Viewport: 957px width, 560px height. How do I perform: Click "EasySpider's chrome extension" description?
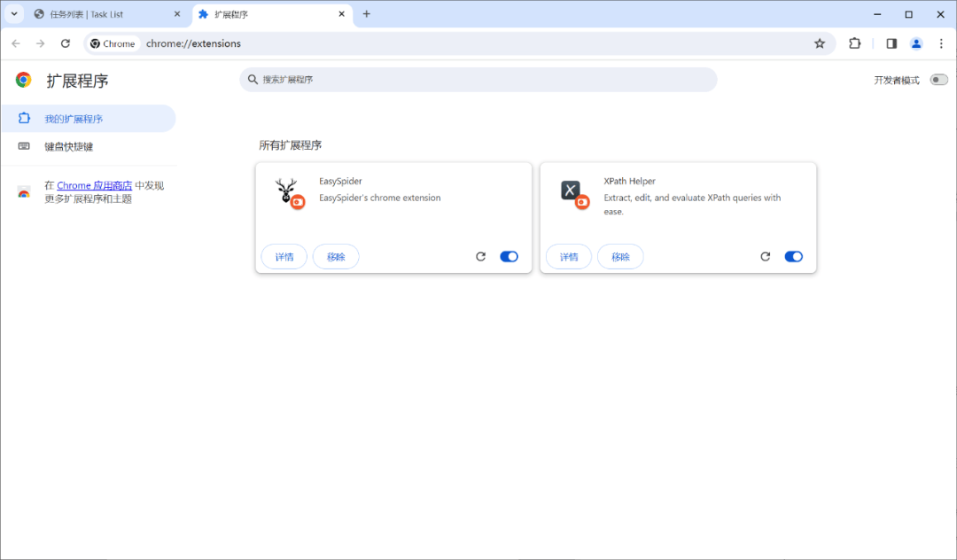point(379,198)
